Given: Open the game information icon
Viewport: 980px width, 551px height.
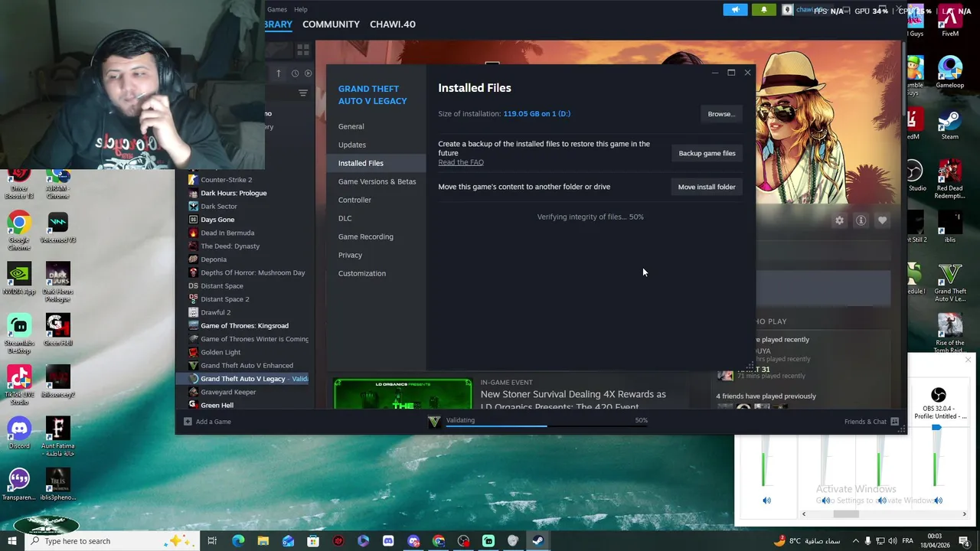Looking at the screenshot, I should (x=861, y=220).
